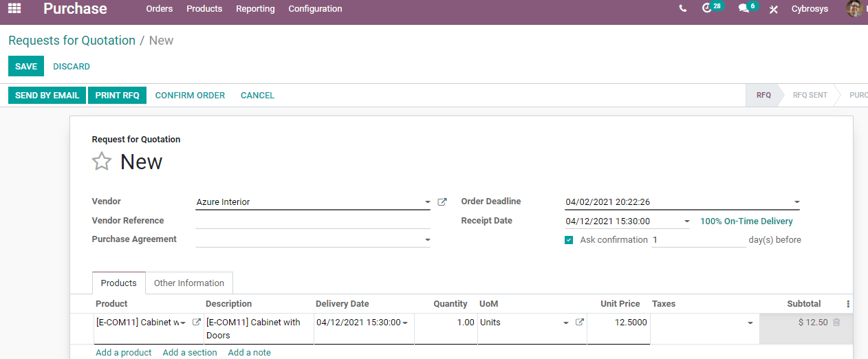868x359 pixels.
Task: Open conversations icon with 6 badge
Action: point(744,8)
